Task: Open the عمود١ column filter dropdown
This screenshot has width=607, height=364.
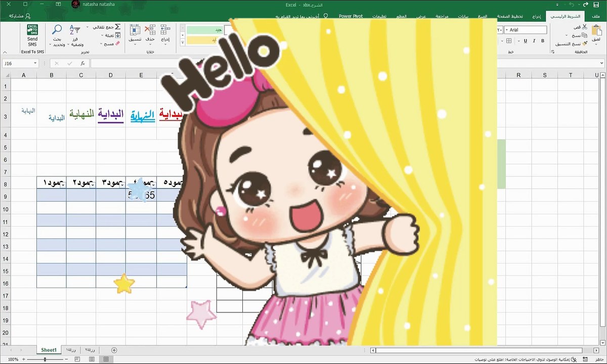Action: tap(62, 186)
